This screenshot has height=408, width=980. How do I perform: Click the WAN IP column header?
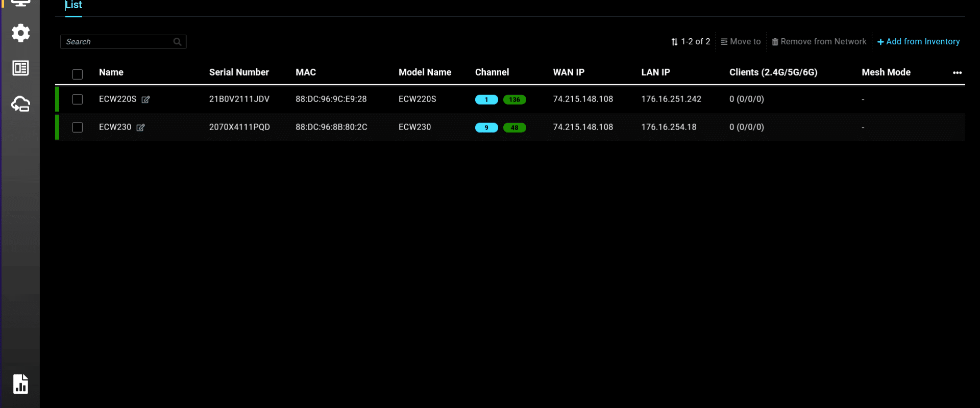click(x=569, y=72)
